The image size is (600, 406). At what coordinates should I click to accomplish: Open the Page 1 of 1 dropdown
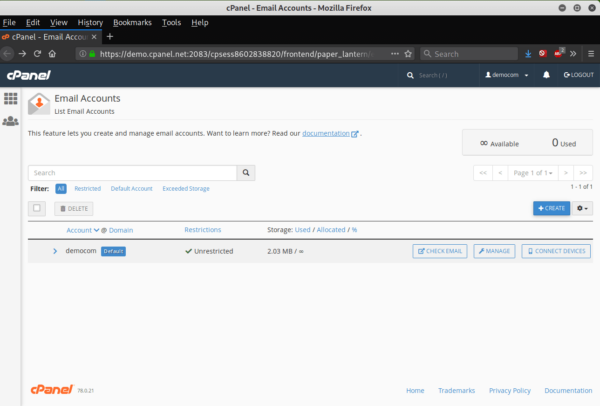(x=533, y=173)
